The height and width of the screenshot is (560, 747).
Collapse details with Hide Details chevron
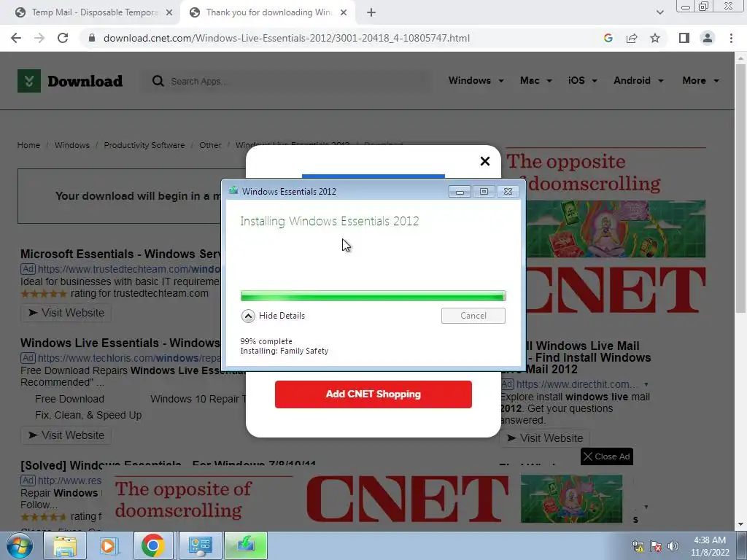tap(248, 316)
